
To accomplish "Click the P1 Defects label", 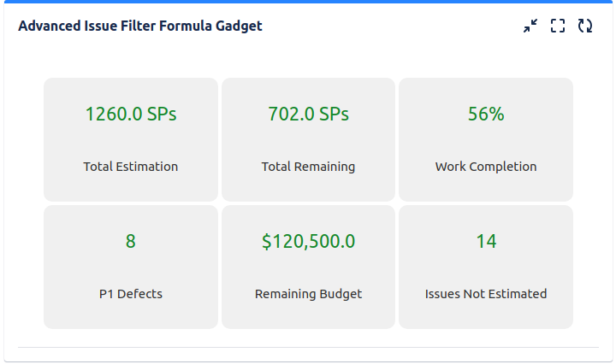I will [x=131, y=294].
